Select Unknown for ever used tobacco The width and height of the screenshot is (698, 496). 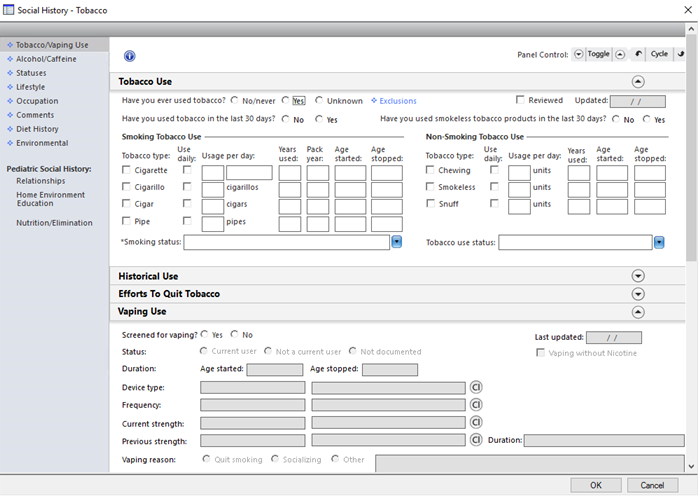coord(319,100)
